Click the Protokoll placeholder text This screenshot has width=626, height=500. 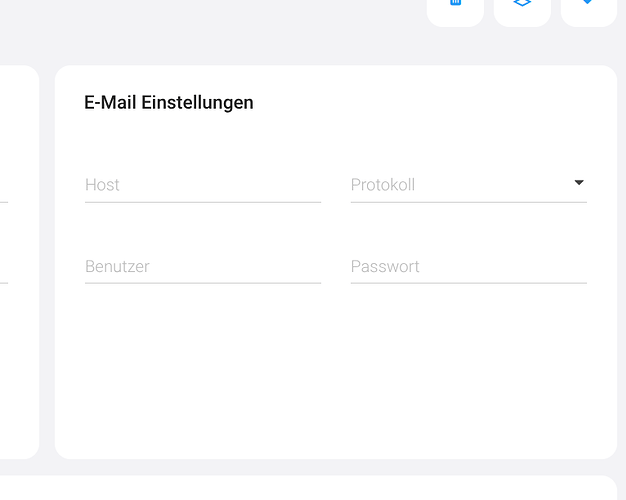coord(383,185)
